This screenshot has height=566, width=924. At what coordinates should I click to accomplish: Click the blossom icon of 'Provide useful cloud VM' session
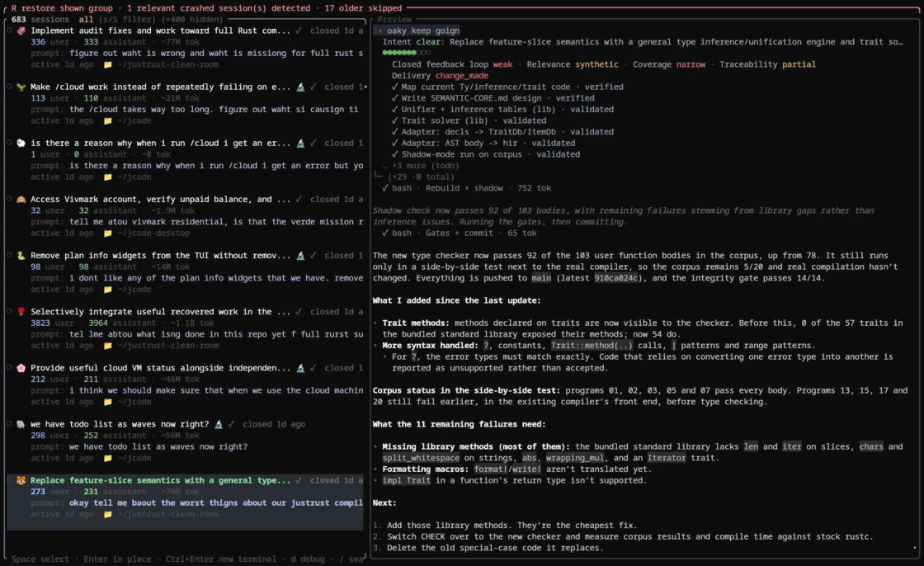(21, 368)
